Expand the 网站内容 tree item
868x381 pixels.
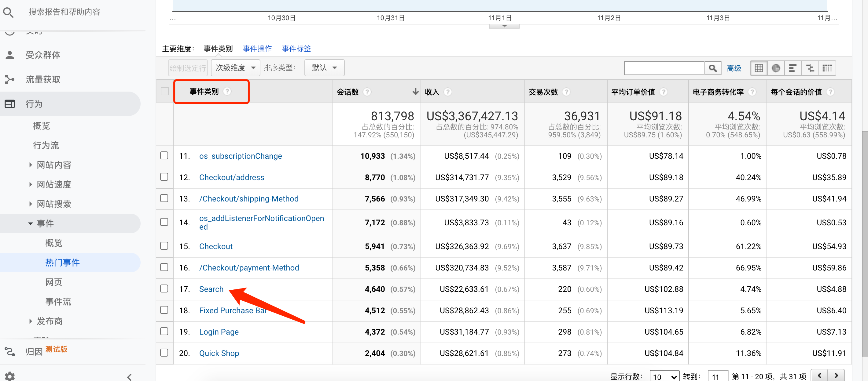click(31, 165)
